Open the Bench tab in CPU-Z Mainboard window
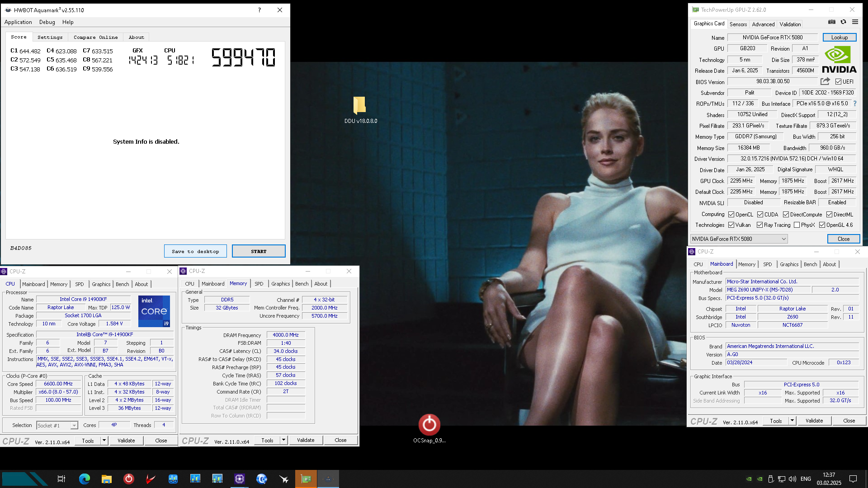The width and height of the screenshot is (868, 488). click(x=810, y=264)
